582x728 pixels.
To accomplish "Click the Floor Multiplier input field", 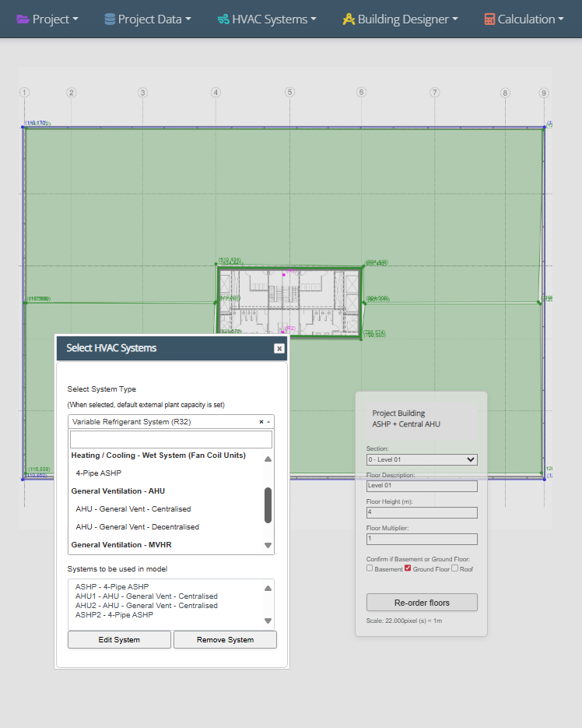I will (422, 539).
